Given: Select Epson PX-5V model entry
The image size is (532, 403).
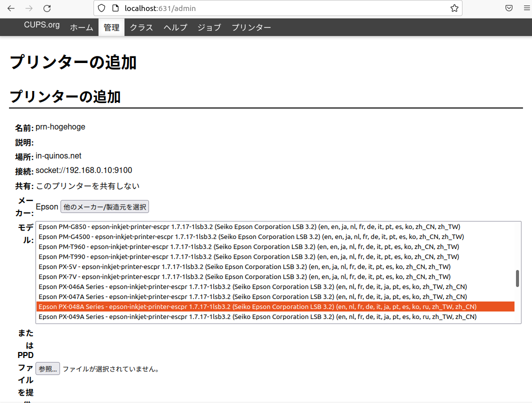Looking at the screenshot, I should (275, 266).
